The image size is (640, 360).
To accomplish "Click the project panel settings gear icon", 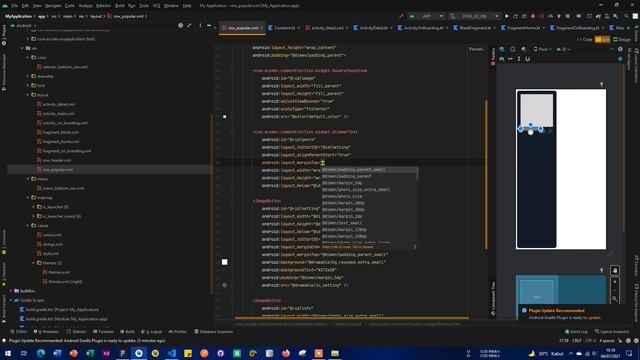I will 180,25.
